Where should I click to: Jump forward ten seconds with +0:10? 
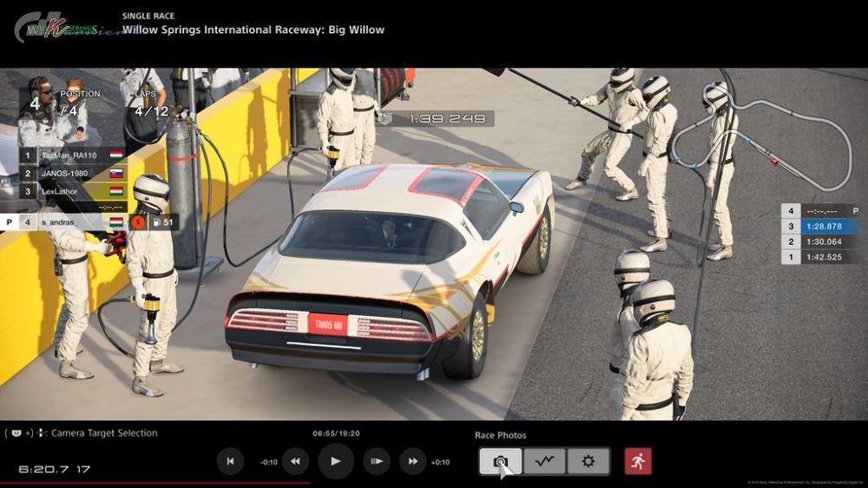point(440,462)
